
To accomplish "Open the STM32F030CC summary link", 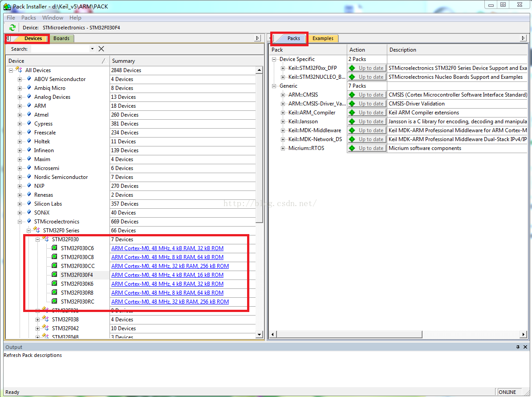I will (170, 266).
